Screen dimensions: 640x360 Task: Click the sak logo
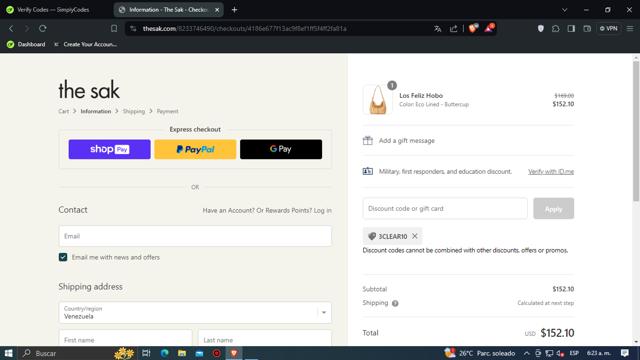89,90
